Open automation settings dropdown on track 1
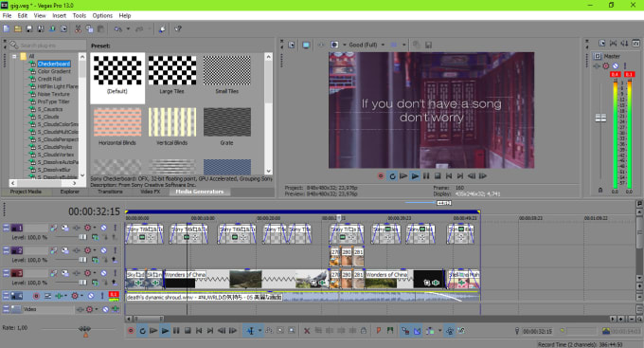644x348 pixels. coord(95,228)
